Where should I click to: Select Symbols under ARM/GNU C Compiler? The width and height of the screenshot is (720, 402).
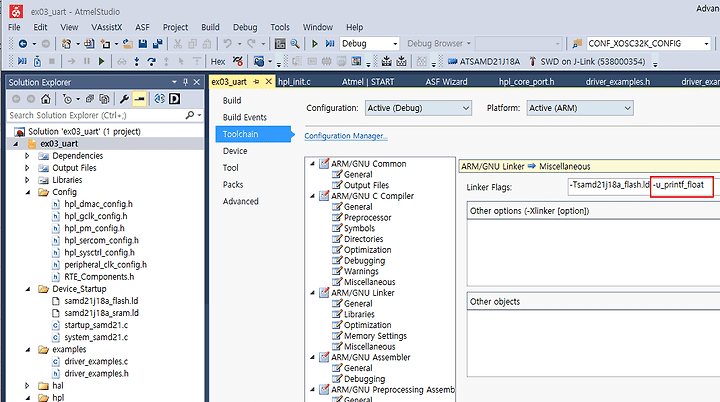359,228
